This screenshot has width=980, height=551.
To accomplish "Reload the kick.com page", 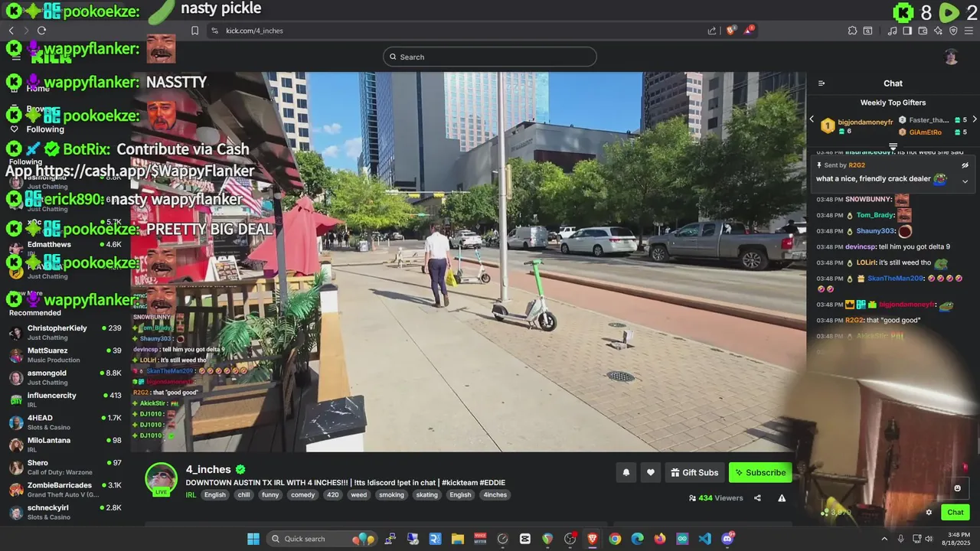I will coord(41,31).
